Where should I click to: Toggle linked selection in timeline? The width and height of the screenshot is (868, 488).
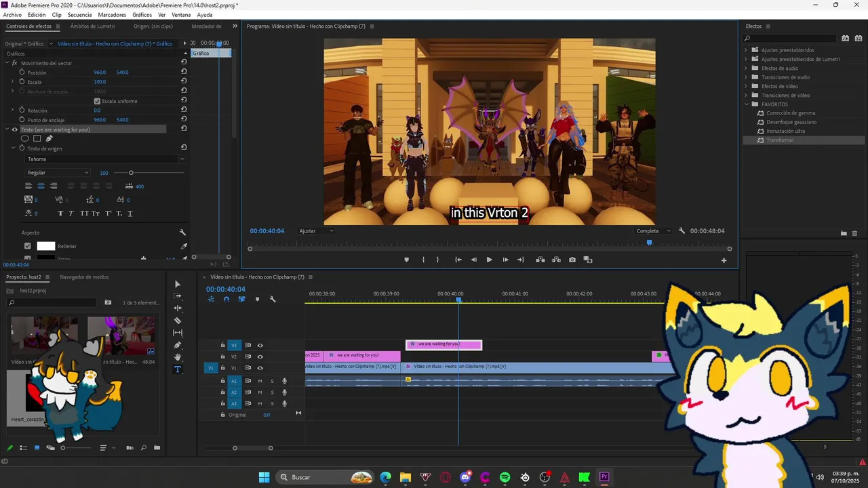tap(241, 299)
